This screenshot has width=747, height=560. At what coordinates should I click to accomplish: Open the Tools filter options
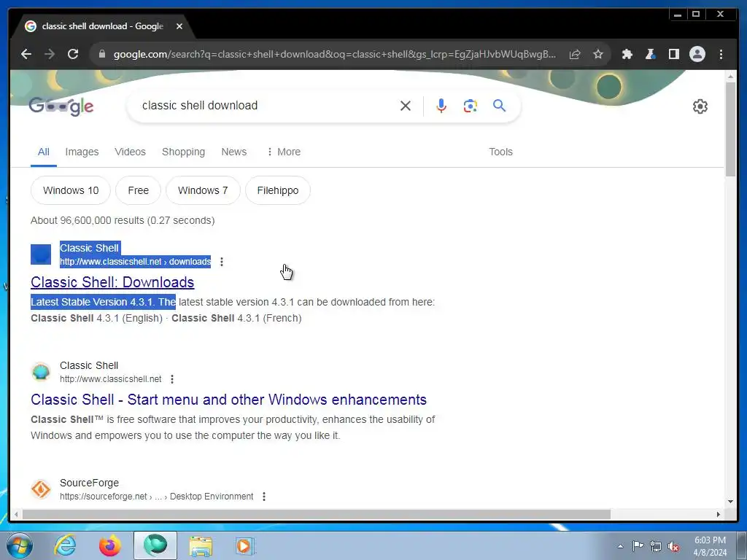pyautogui.click(x=500, y=152)
